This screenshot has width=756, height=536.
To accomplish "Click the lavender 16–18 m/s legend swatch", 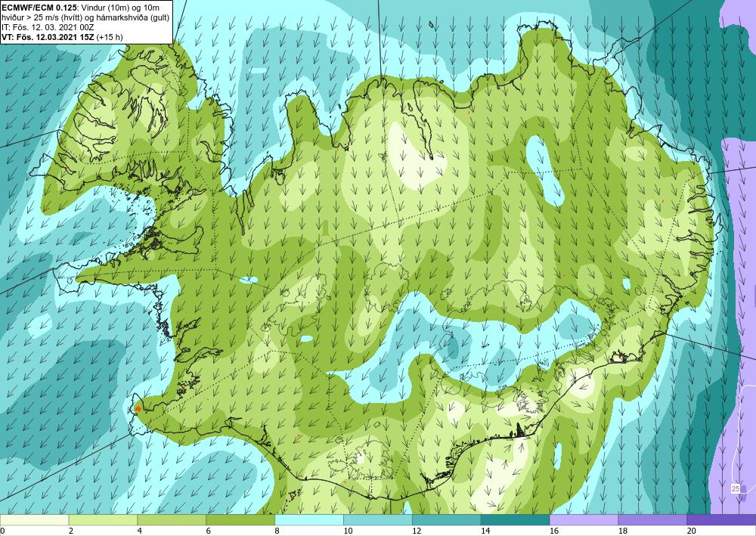I will coord(584,520).
